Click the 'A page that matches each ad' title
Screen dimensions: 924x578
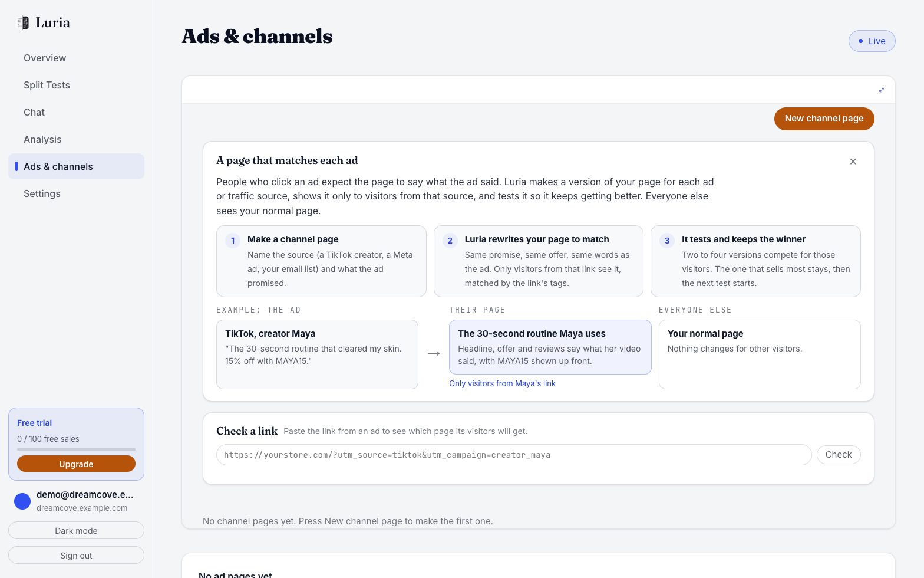(x=287, y=160)
